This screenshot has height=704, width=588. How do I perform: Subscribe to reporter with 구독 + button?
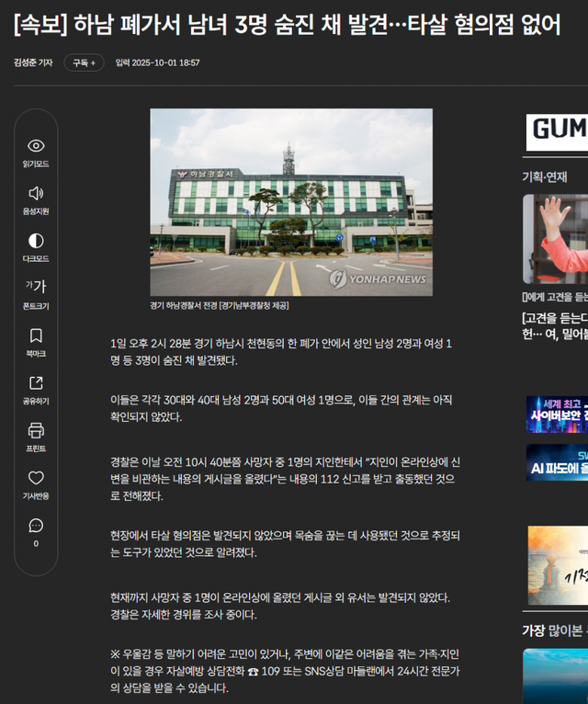pos(84,62)
